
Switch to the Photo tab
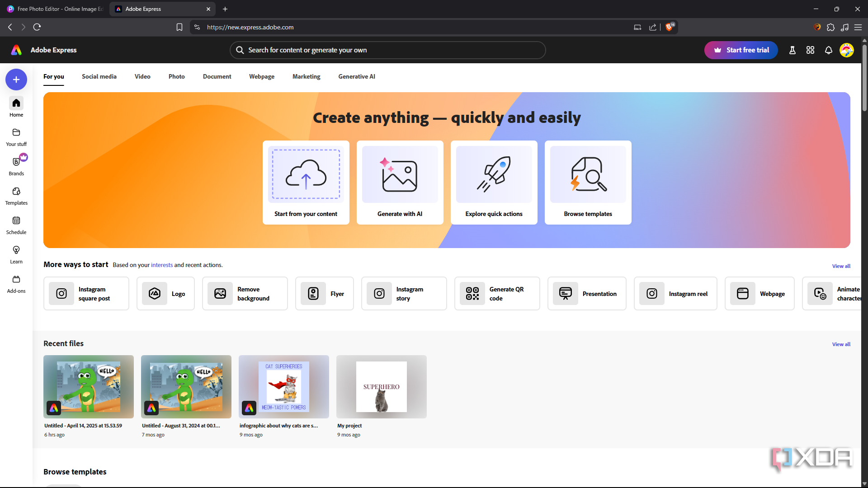(x=177, y=76)
